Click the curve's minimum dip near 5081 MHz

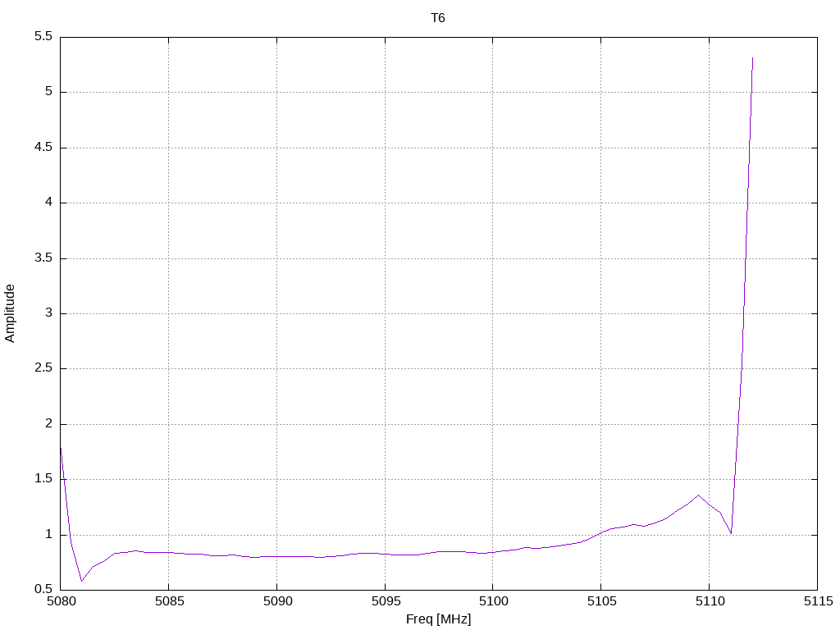tap(81, 581)
